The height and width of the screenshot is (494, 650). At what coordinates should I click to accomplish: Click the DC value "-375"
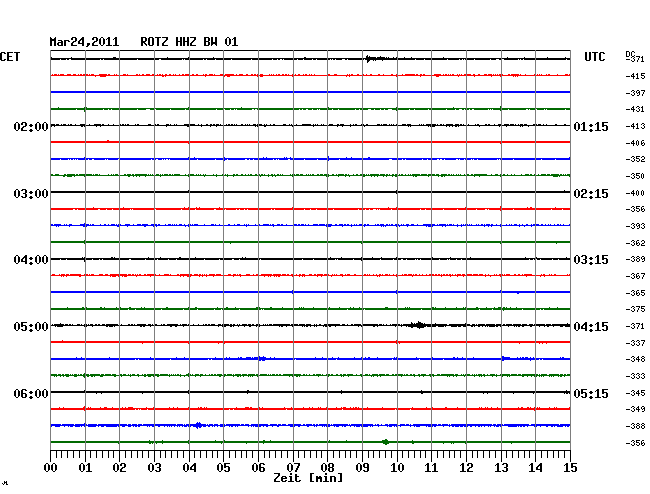635,309
